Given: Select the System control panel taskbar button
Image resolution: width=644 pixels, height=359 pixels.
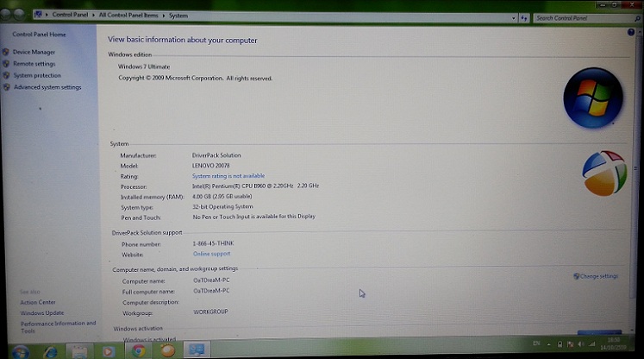Looking at the screenshot, I should [197, 350].
